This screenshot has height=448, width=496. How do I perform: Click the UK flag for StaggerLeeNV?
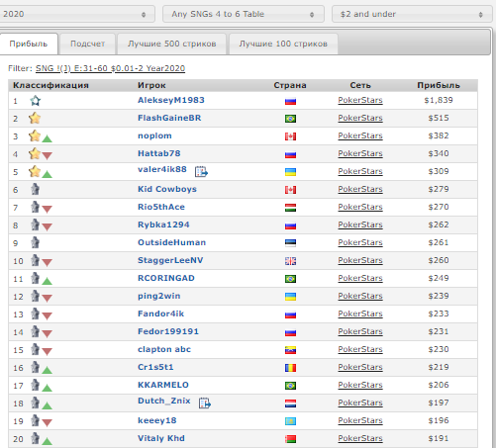pyautogui.click(x=290, y=261)
